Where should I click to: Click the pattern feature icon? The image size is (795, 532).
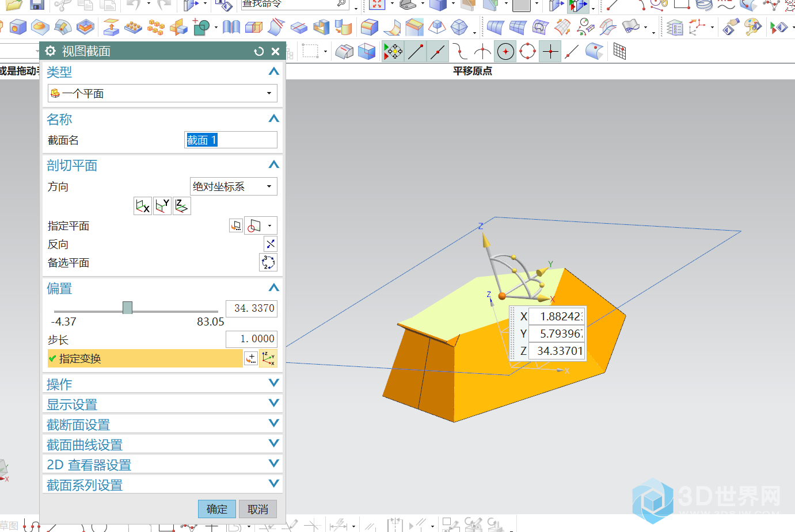(x=133, y=27)
